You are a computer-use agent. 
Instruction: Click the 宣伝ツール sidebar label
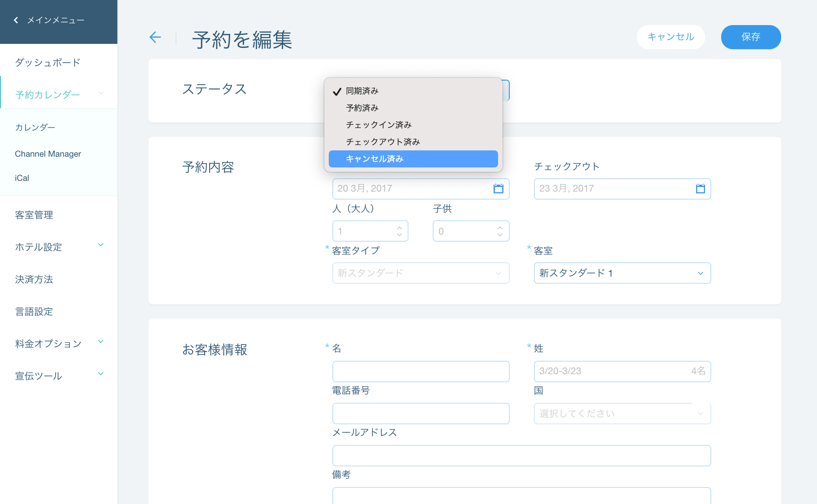(x=39, y=376)
